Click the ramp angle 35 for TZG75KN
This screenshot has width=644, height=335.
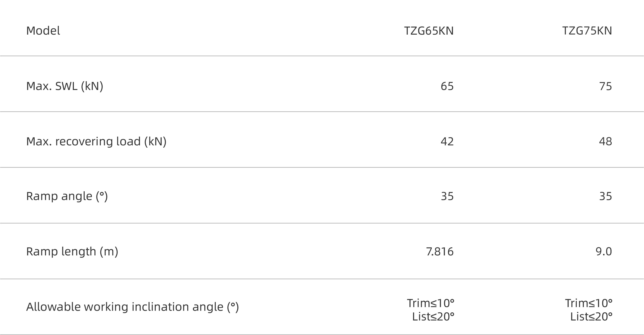(x=605, y=196)
